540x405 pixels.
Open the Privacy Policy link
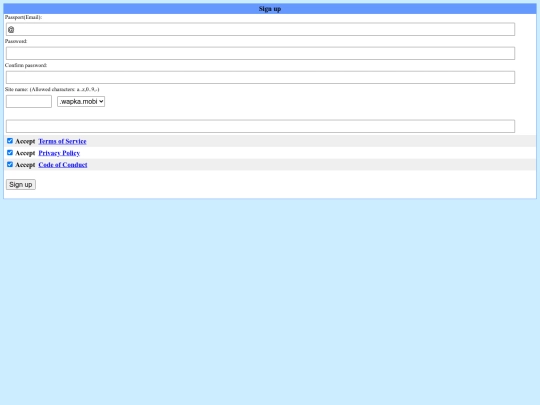(x=59, y=153)
